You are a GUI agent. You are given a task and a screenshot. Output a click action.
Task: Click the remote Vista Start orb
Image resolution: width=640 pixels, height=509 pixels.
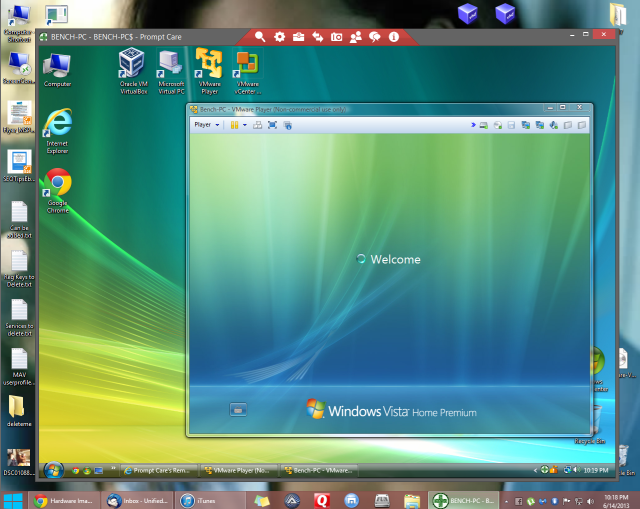pyautogui.click(x=54, y=470)
